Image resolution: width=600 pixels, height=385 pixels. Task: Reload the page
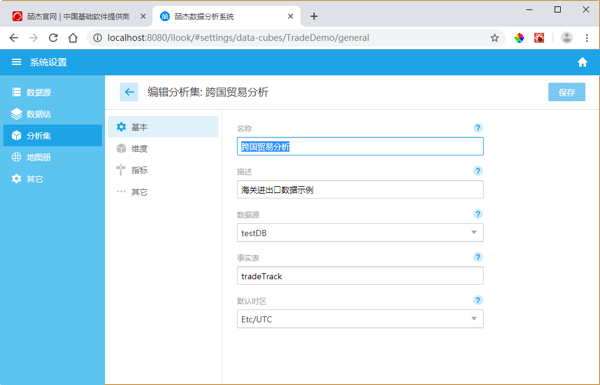click(x=53, y=38)
